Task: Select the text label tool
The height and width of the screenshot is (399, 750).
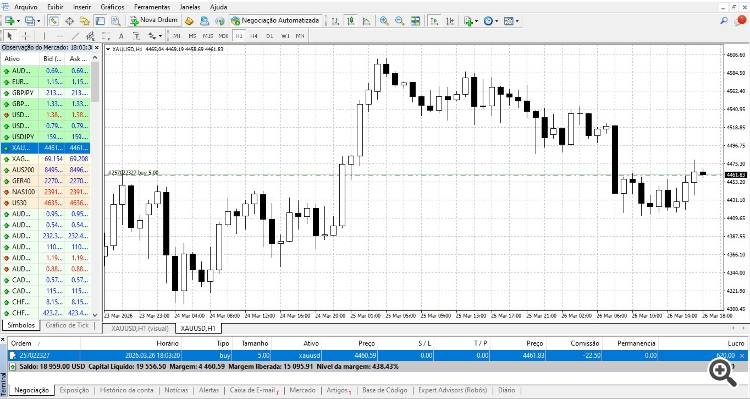Action: (136, 36)
